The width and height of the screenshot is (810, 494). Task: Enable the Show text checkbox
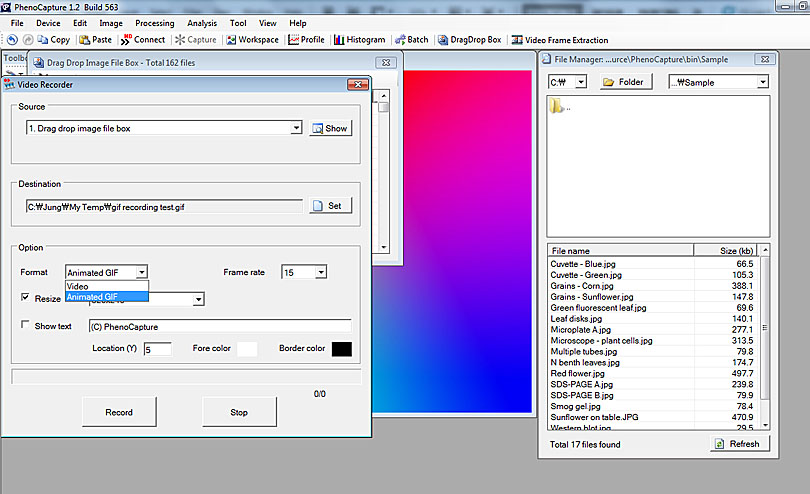click(26, 326)
